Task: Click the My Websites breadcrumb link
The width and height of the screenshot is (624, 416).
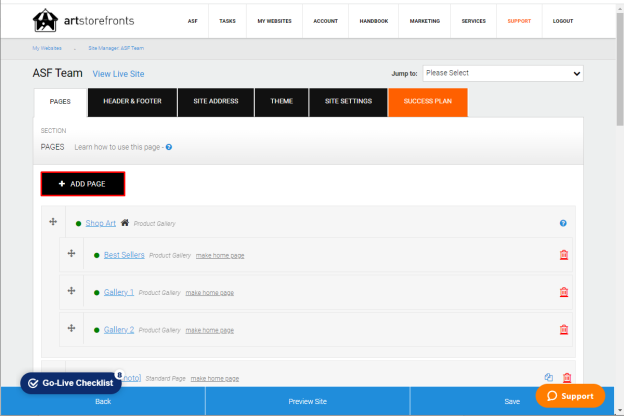Action: tap(47, 48)
